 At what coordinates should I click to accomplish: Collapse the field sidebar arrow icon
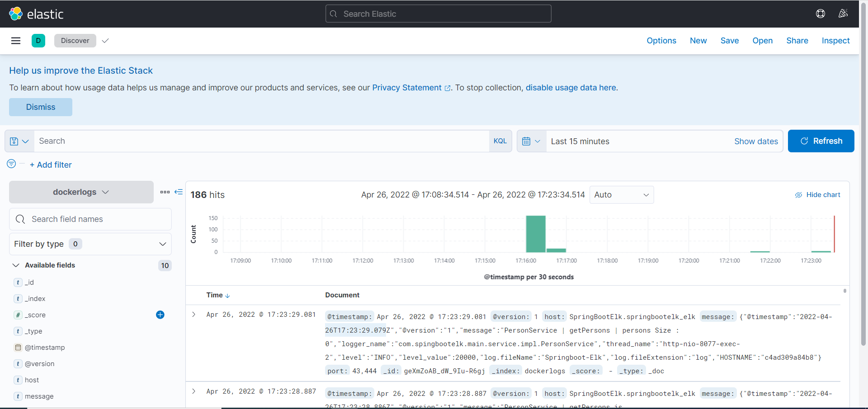(x=179, y=192)
